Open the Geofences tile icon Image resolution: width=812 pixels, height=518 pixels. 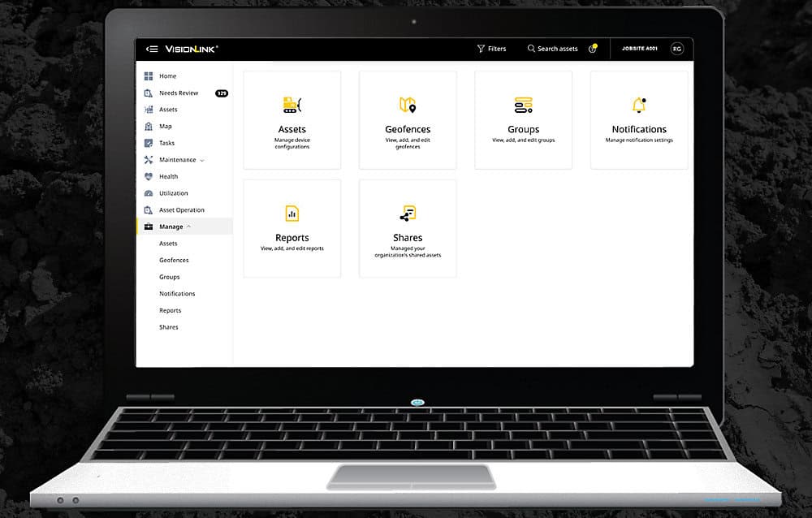coord(408,105)
